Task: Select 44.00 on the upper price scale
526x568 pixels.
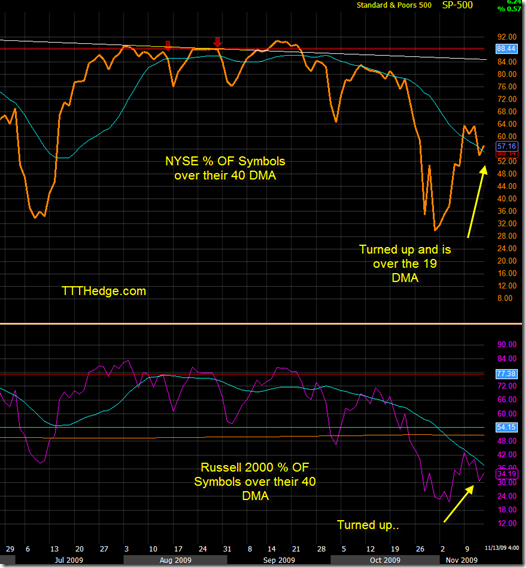Action: click(x=507, y=186)
